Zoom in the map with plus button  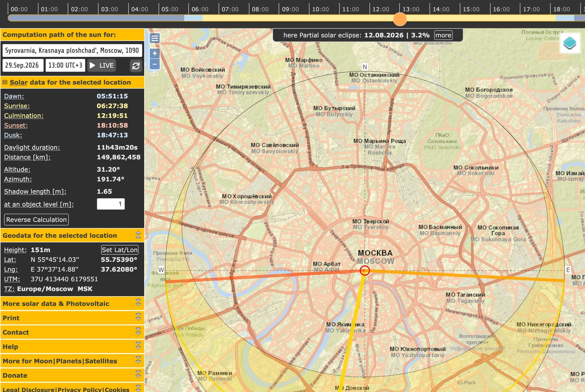click(155, 53)
